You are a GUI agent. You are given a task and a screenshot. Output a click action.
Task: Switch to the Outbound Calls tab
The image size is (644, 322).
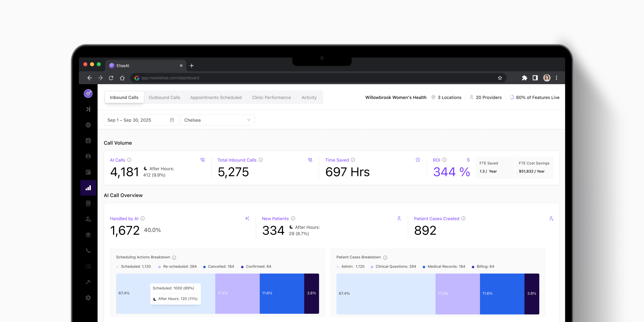[164, 97]
